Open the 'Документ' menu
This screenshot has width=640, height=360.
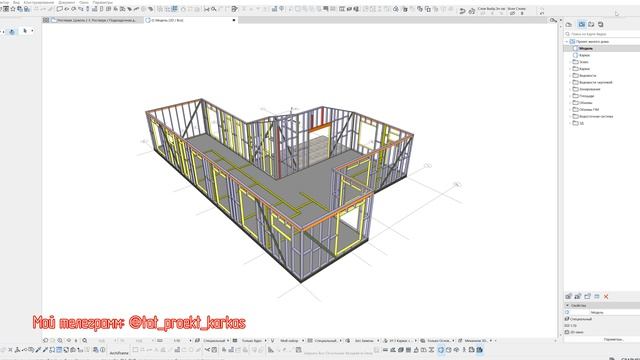click(67, 2)
